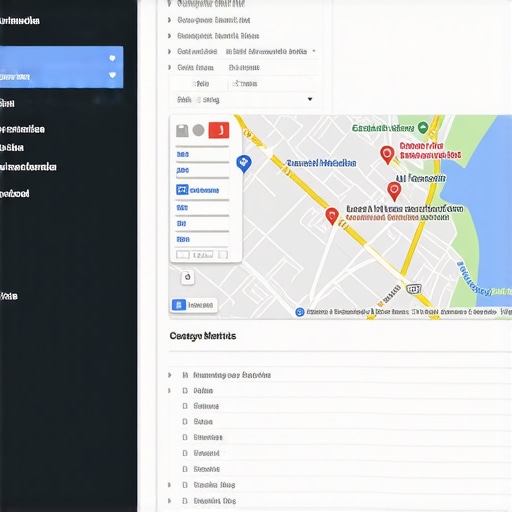Expand the settings row with the trailing small caret
Screen dimensions: 512x512
click(170, 51)
